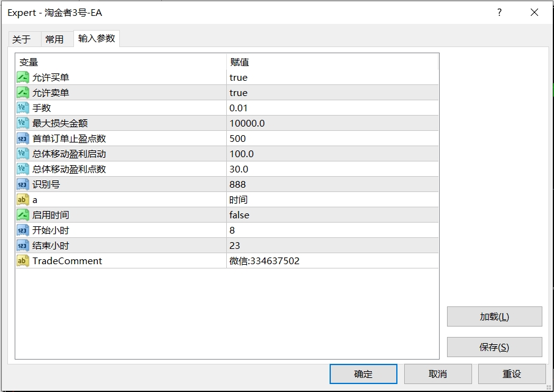Open the 常用 tab
The width and height of the screenshot is (554, 392).
click(x=54, y=39)
